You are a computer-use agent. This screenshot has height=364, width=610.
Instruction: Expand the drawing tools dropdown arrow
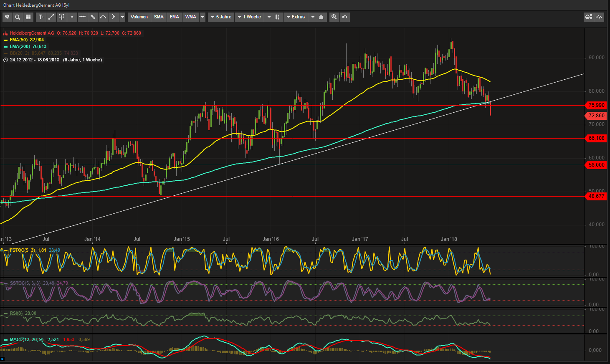click(x=122, y=17)
